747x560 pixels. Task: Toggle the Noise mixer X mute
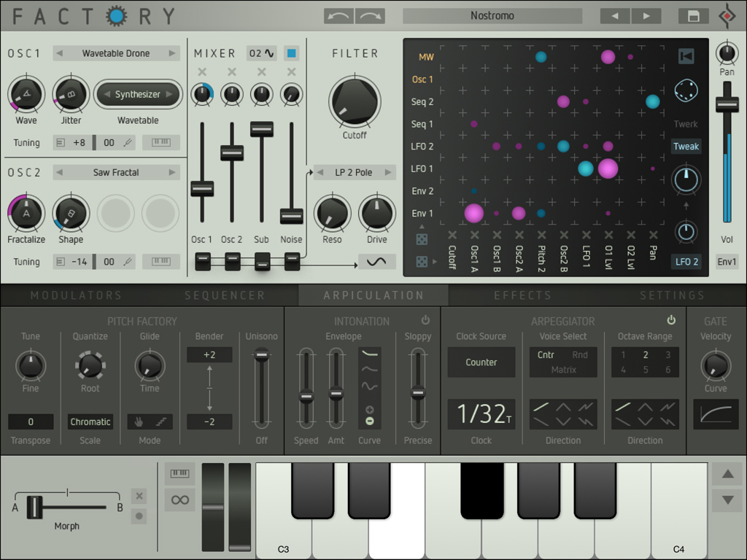[292, 72]
